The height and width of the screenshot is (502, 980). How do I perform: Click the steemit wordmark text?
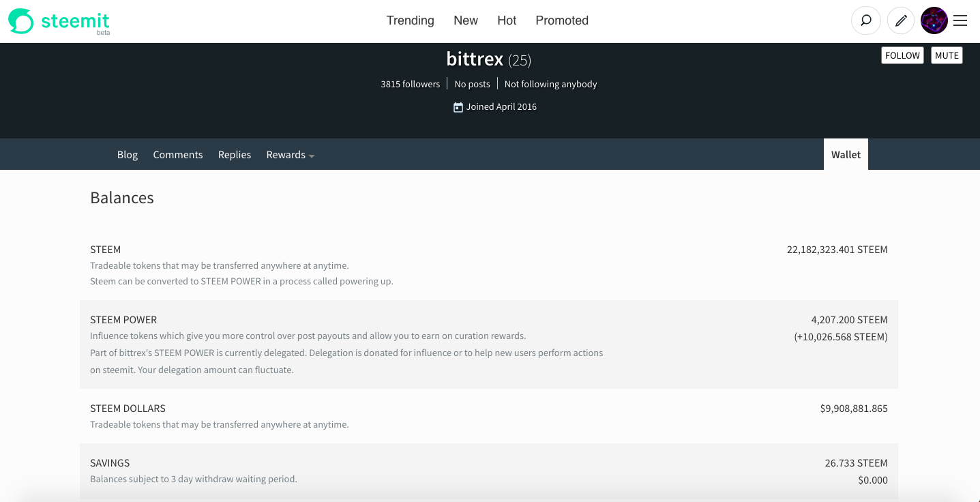(x=75, y=20)
